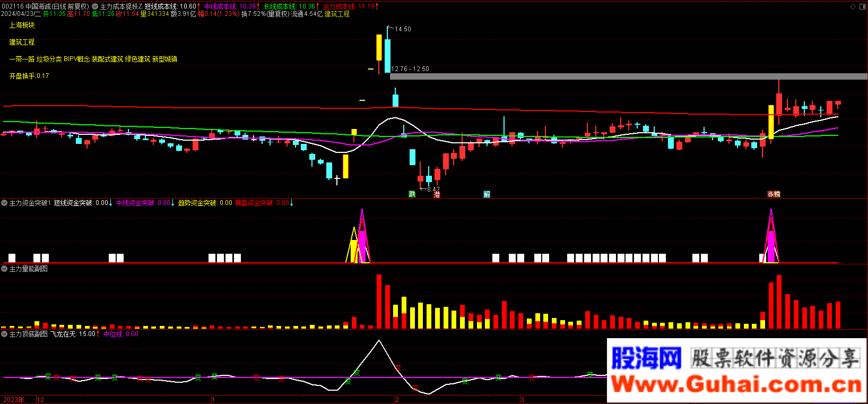Click the 解 marker icon below the chart

[x=487, y=194]
